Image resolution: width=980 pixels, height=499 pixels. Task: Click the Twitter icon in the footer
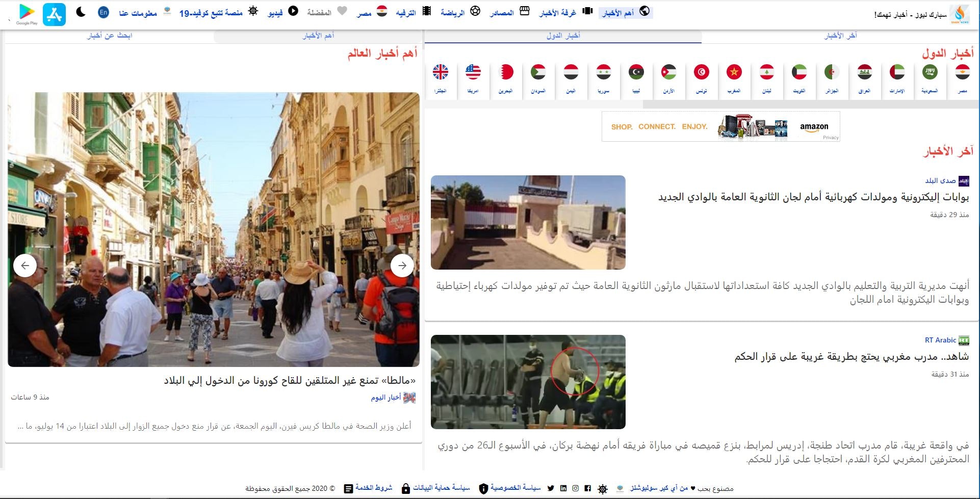pyautogui.click(x=550, y=488)
